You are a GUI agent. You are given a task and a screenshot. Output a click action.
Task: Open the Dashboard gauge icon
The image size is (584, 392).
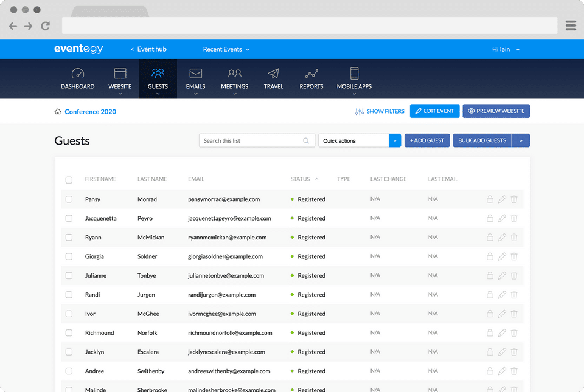(x=77, y=74)
